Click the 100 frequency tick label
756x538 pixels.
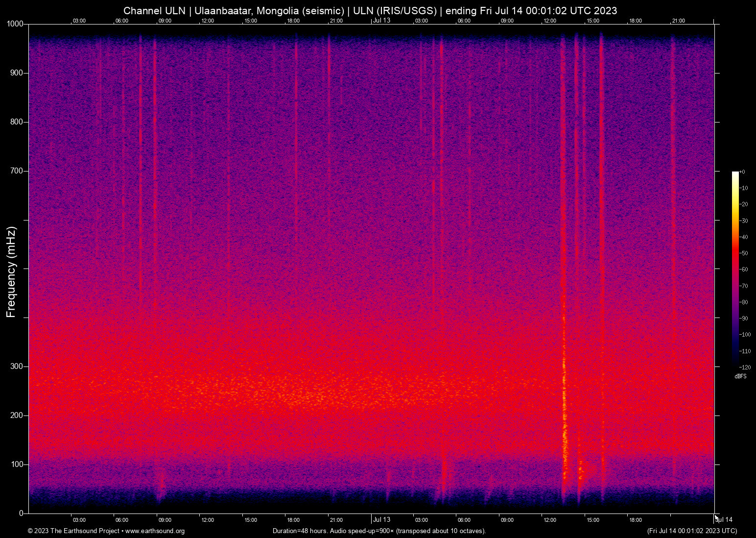click(16, 463)
